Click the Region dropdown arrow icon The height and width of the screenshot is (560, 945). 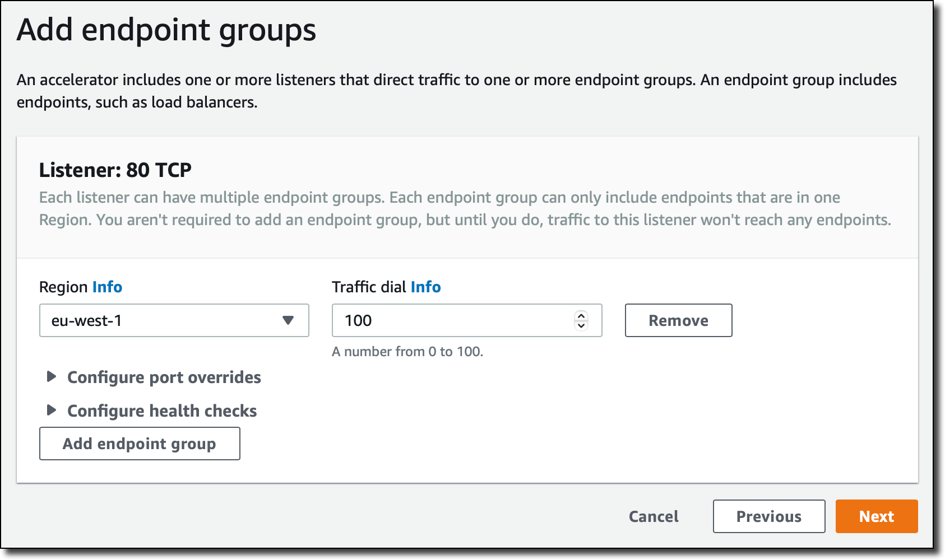[x=288, y=320]
